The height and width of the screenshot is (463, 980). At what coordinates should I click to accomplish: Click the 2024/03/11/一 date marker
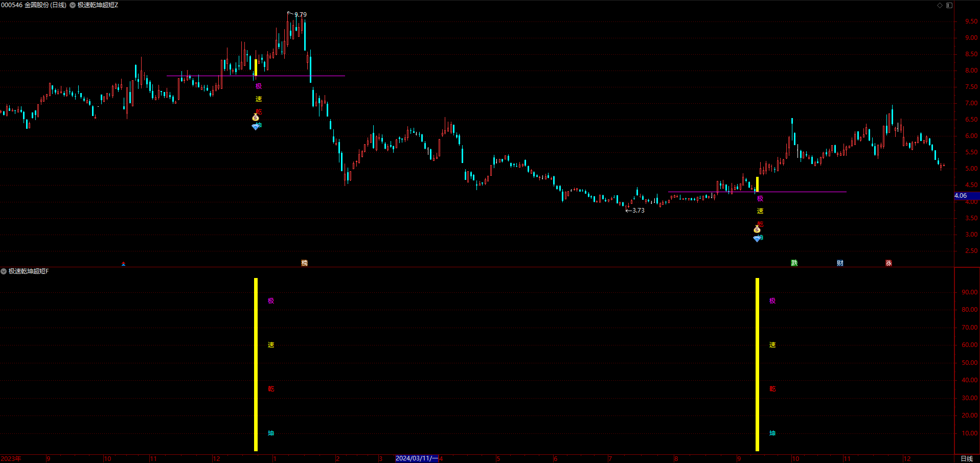(417, 458)
